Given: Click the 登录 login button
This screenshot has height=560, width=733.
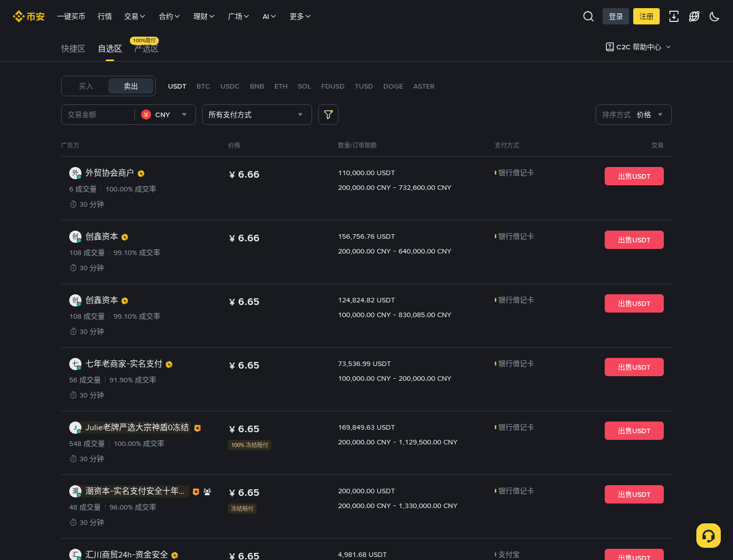Looking at the screenshot, I should 616,16.
